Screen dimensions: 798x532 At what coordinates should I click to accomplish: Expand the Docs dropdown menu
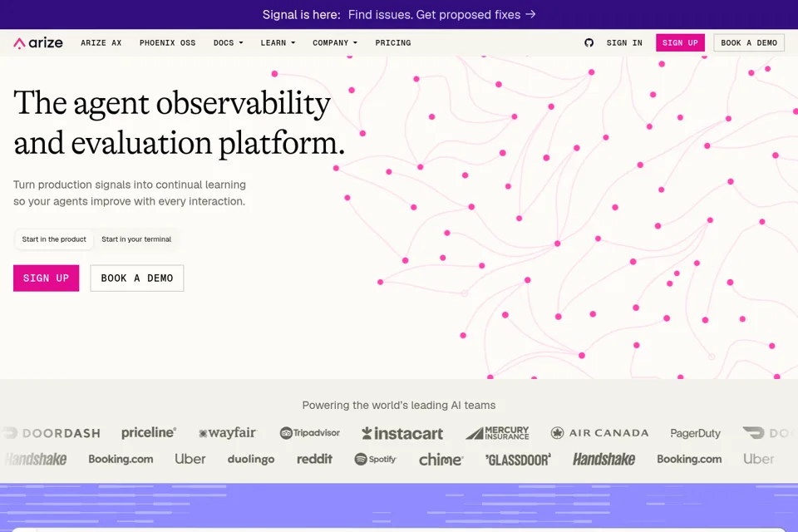click(x=228, y=42)
